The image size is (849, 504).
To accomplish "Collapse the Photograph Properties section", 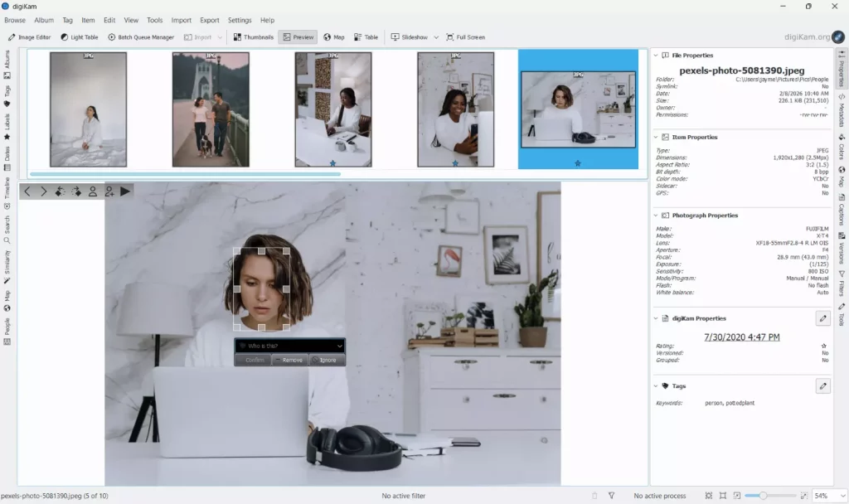I will pyautogui.click(x=656, y=216).
